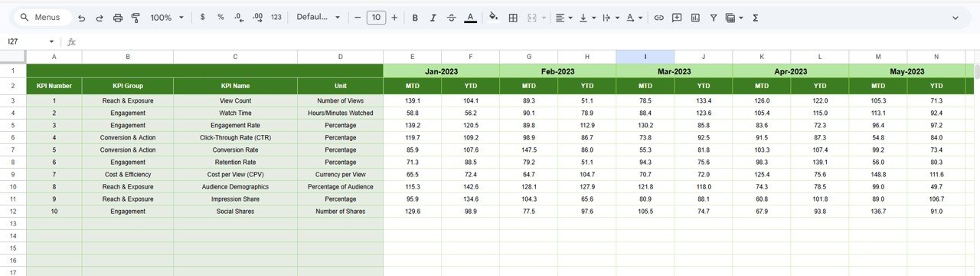Insert a chart
The image size is (980, 276).
(x=695, y=17)
